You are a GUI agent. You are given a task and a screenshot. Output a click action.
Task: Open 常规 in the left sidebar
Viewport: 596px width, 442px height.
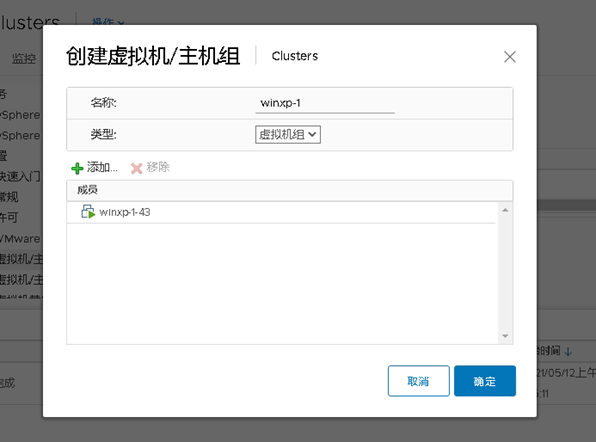(x=9, y=197)
